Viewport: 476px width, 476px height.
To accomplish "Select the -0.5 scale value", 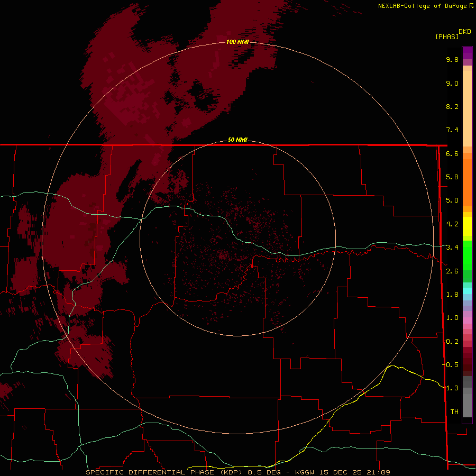I will coord(450,365).
